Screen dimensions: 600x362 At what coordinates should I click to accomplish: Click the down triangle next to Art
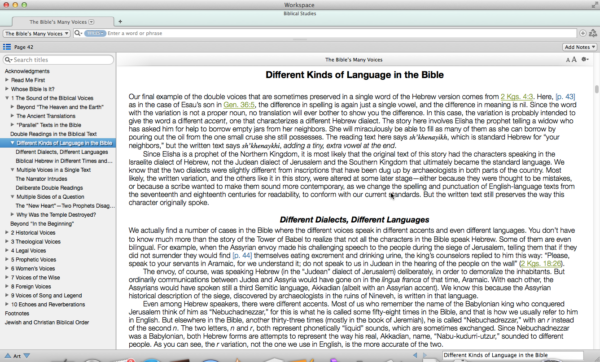pyautogui.click(x=27, y=355)
